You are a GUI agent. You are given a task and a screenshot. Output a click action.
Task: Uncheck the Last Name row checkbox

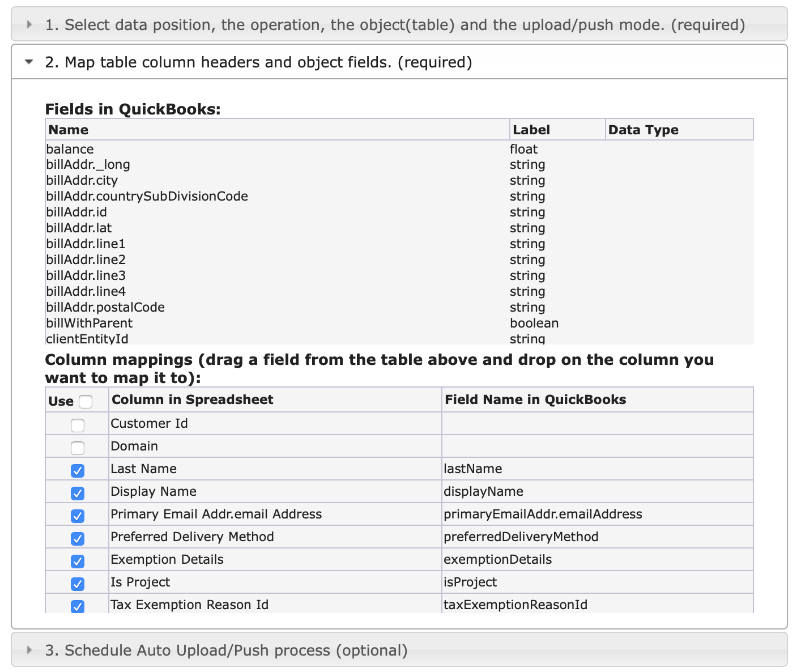(x=78, y=470)
